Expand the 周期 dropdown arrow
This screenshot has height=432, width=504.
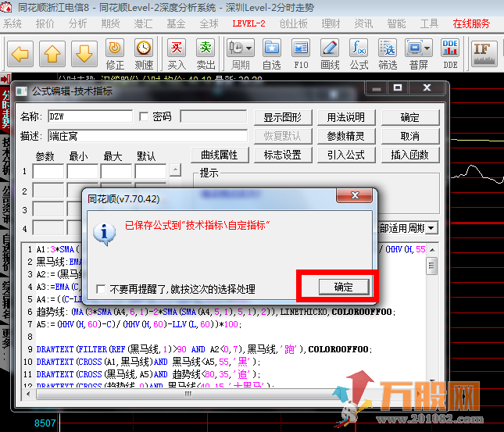click(249, 48)
